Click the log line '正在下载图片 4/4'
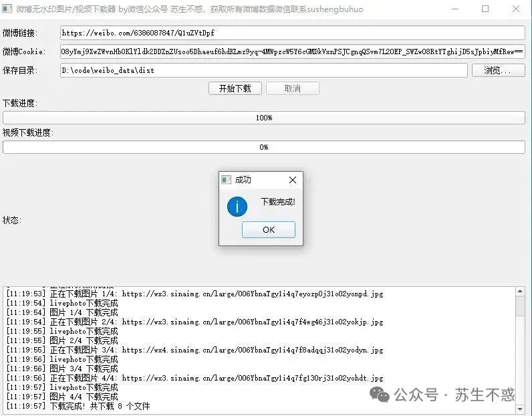The image size is (532, 416). [194, 378]
